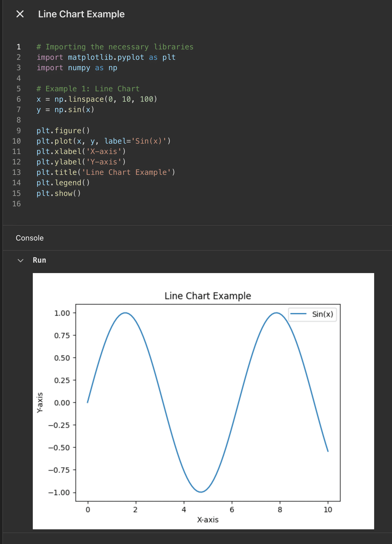Screen dimensions: 392x544
Task: Click the y = np.sin(x) line
Action: [x=65, y=110]
